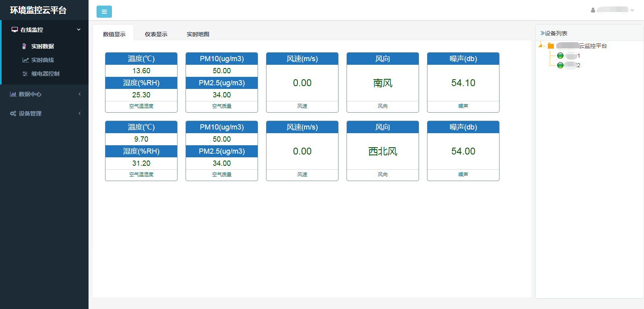Click the noise value 54.10
Image resolution: width=644 pixels, height=309 pixels.
click(463, 83)
